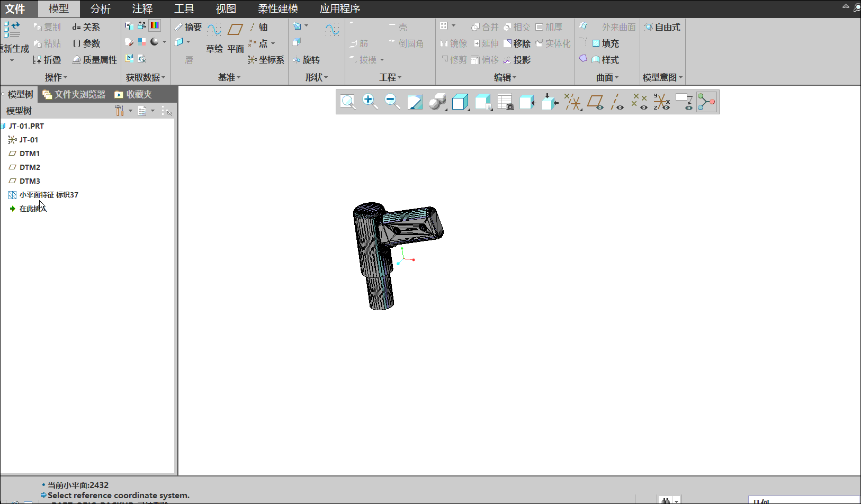Expand the 工程 group dropdown

click(390, 77)
